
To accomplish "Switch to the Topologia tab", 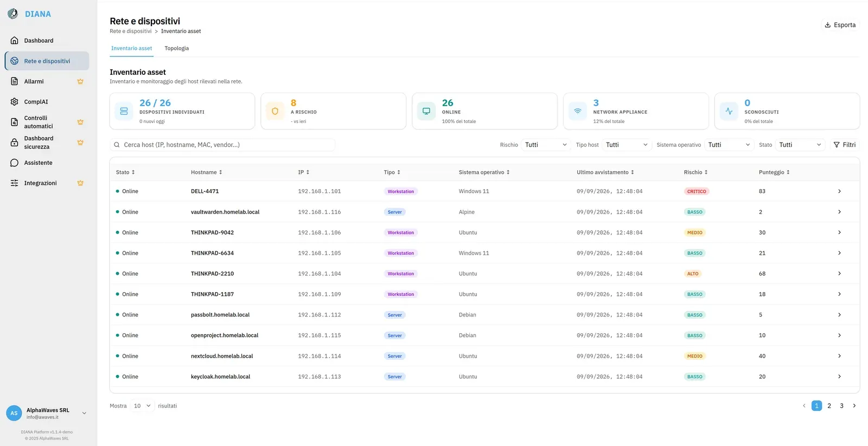I will (177, 48).
